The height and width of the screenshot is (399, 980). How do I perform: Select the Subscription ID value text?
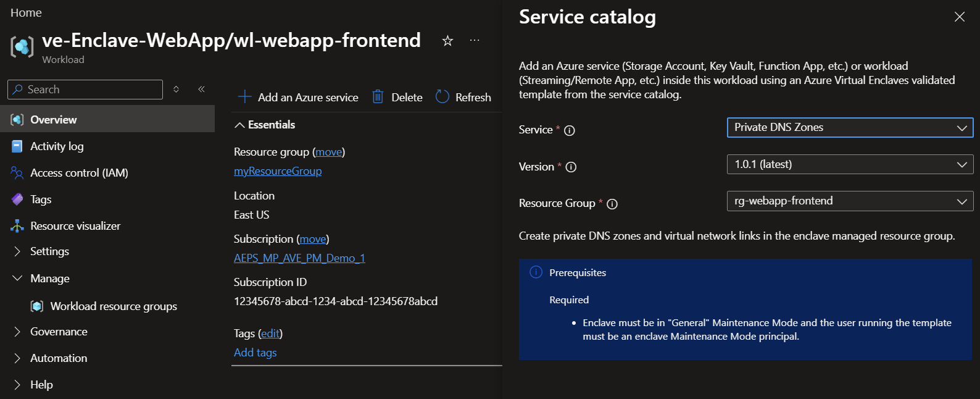pos(336,301)
